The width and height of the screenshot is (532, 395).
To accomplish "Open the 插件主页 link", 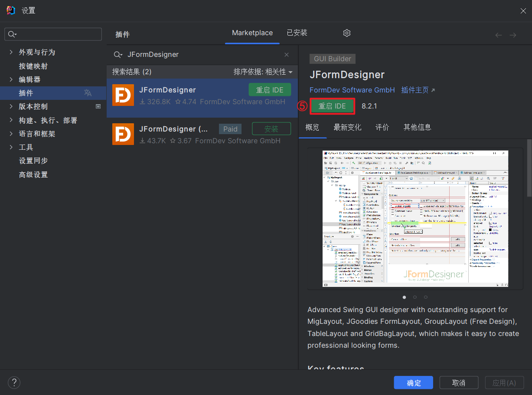I will click(418, 90).
